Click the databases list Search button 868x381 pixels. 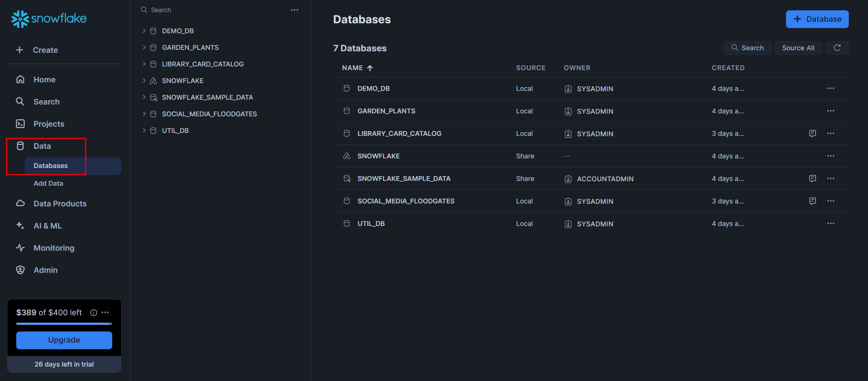[747, 48]
